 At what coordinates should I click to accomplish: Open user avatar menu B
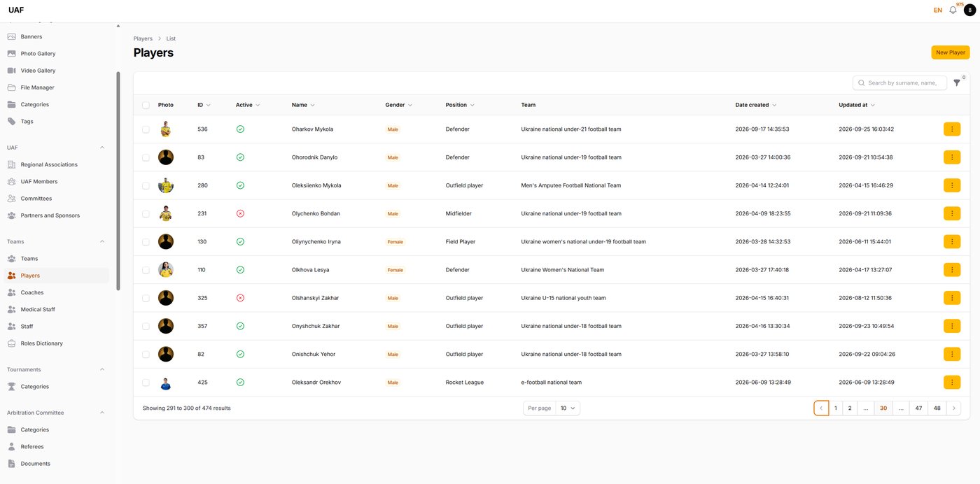pos(969,10)
